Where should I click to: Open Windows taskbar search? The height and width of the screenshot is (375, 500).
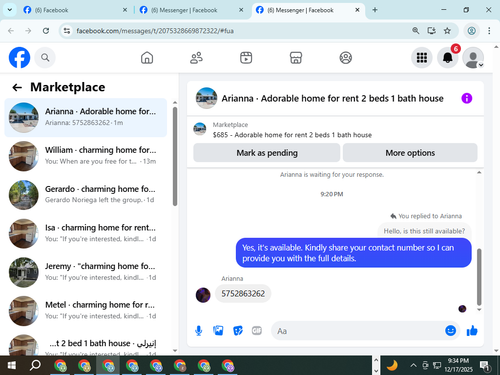point(35,366)
